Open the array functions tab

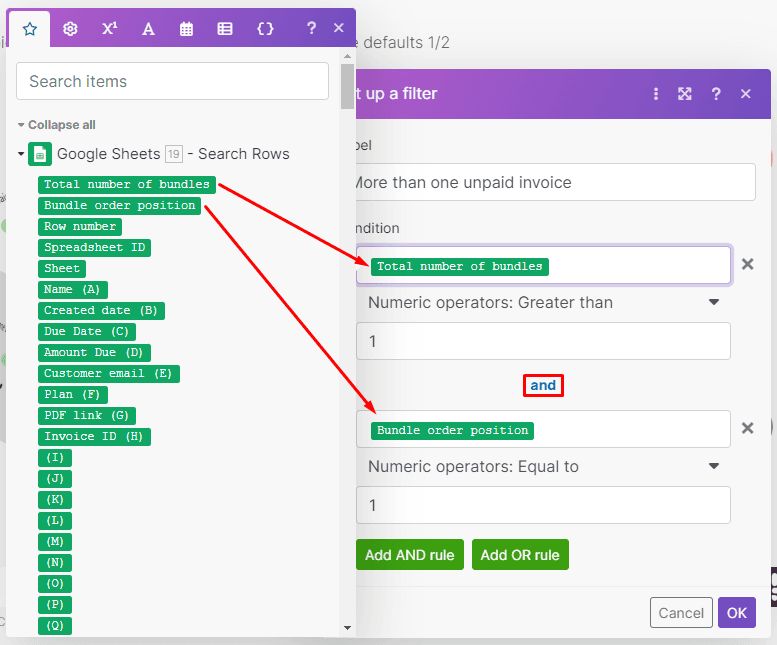(x=225, y=29)
